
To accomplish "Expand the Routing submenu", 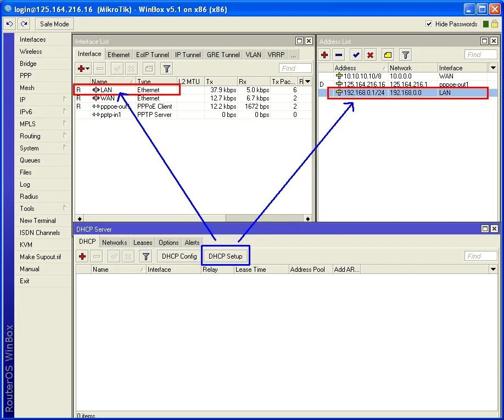I will point(65,135).
